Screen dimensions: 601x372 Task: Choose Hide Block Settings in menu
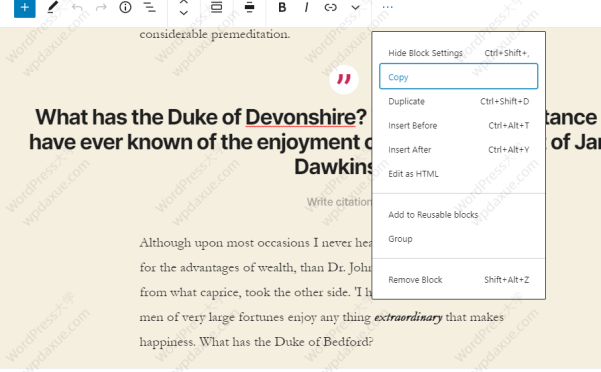pyautogui.click(x=458, y=53)
